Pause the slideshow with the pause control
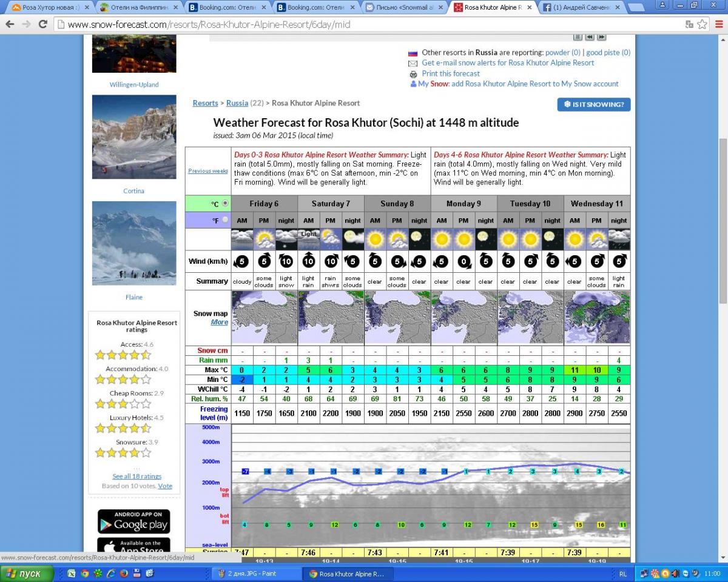Image resolution: width=728 pixels, height=582 pixels. click(578, 37)
